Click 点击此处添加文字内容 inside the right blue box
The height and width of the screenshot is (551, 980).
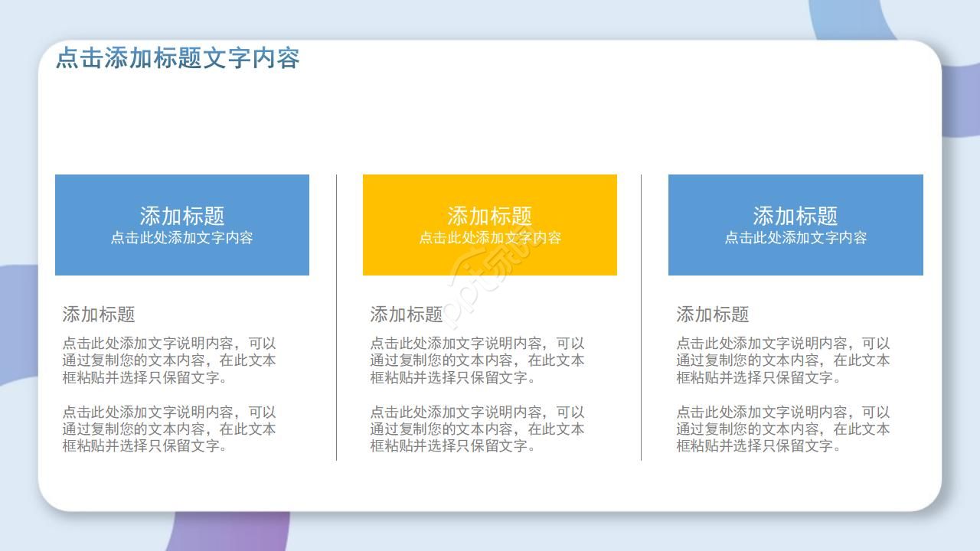tap(796, 238)
